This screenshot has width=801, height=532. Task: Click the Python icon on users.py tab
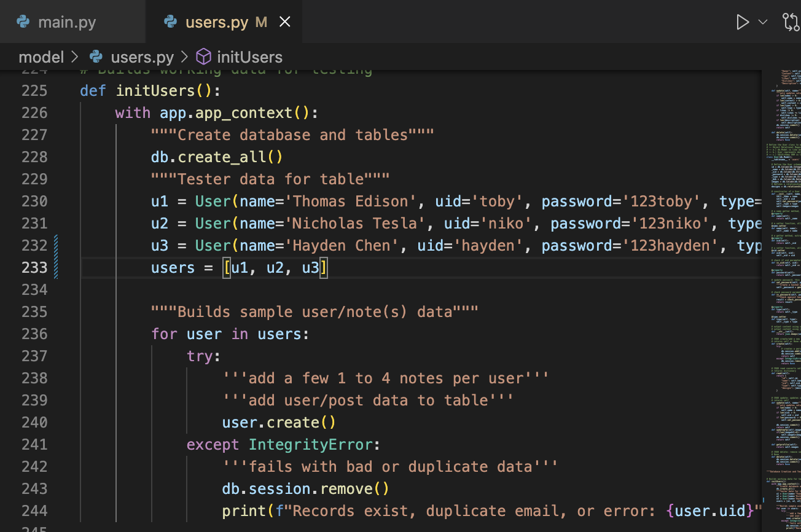(x=170, y=22)
